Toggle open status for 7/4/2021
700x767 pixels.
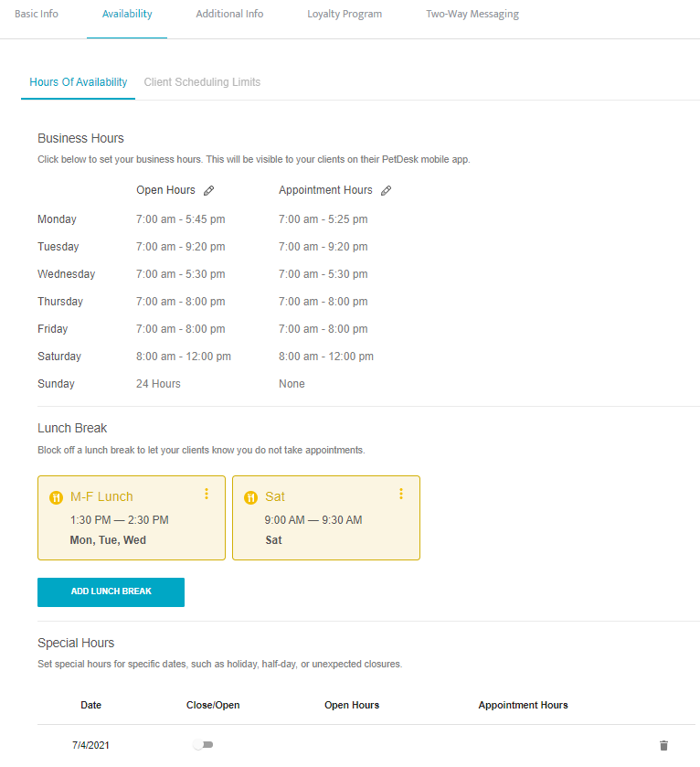tap(203, 746)
